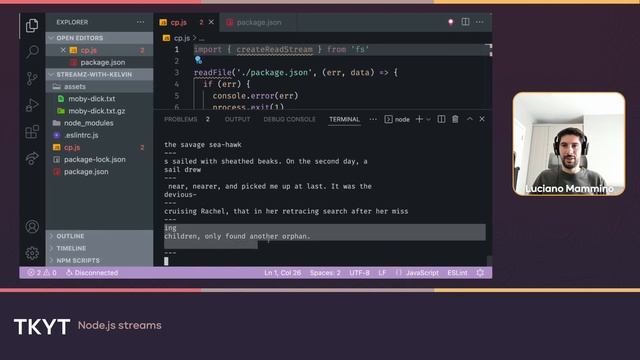Click the lightbulb quick fix icon
Image resolution: width=640 pixels, height=360 pixels.
(198, 60)
